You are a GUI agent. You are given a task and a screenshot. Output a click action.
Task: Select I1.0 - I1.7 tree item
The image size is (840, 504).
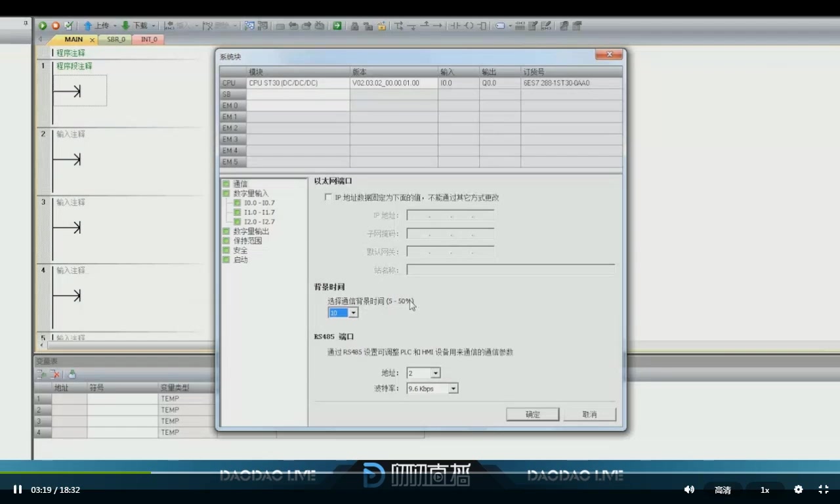pyautogui.click(x=259, y=212)
